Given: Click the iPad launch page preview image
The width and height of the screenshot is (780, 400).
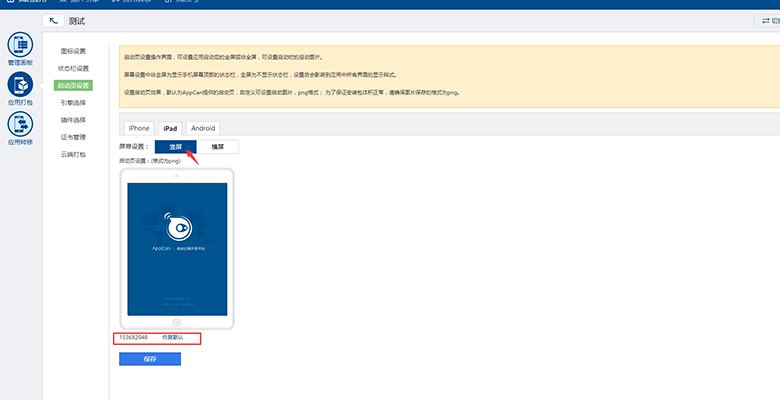Looking at the screenshot, I should pos(177,249).
